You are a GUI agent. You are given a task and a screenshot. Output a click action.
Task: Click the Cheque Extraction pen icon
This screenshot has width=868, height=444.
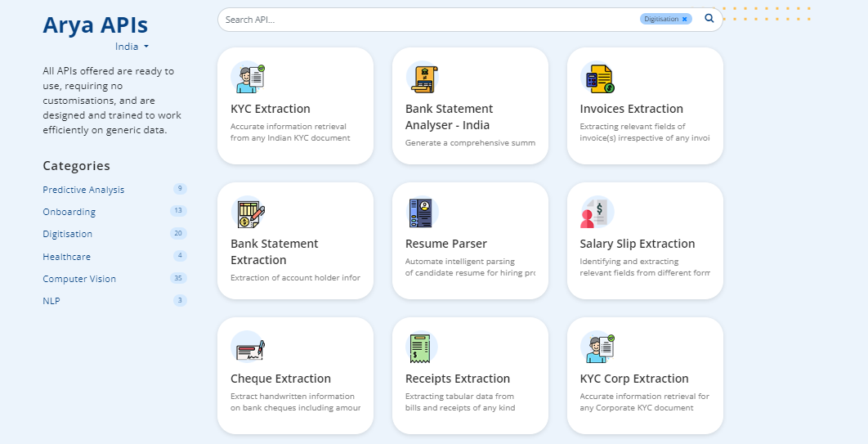pyautogui.click(x=248, y=348)
